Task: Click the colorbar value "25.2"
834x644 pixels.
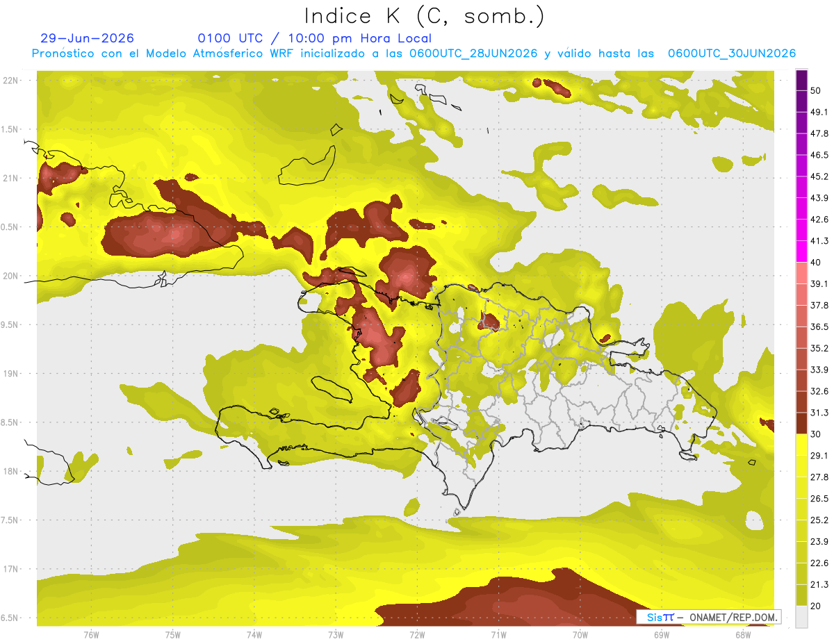Action: point(819,520)
